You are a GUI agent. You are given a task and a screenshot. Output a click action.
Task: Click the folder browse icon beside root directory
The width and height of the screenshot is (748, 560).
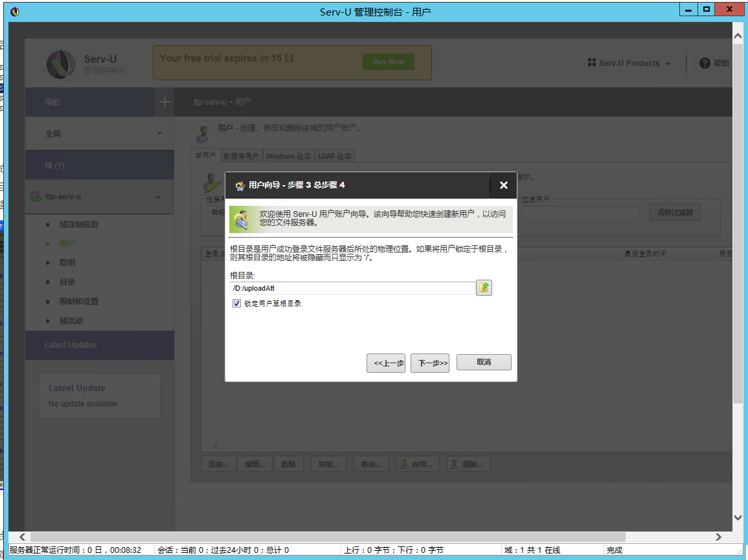484,287
